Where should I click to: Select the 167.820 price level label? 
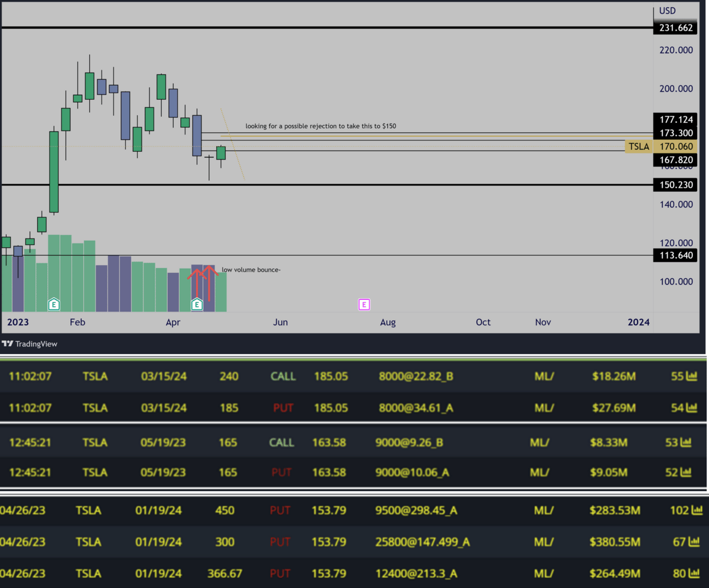675,160
